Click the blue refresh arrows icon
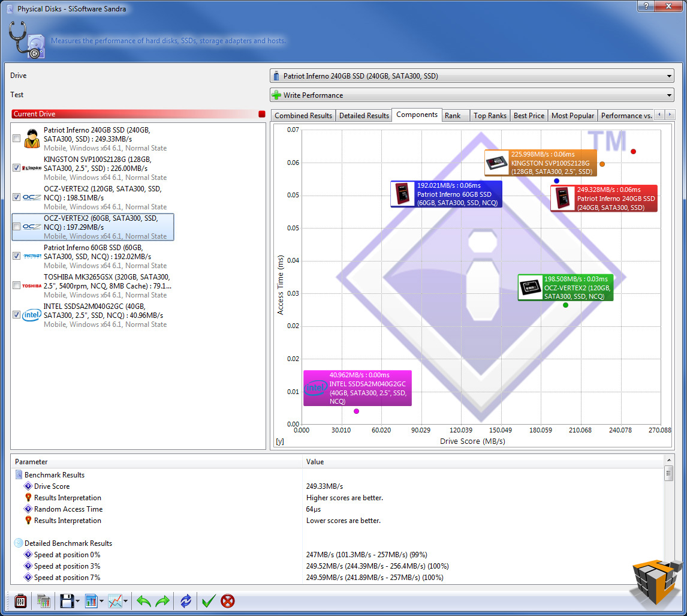The height and width of the screenshot is (616, 687). (186, 600)
